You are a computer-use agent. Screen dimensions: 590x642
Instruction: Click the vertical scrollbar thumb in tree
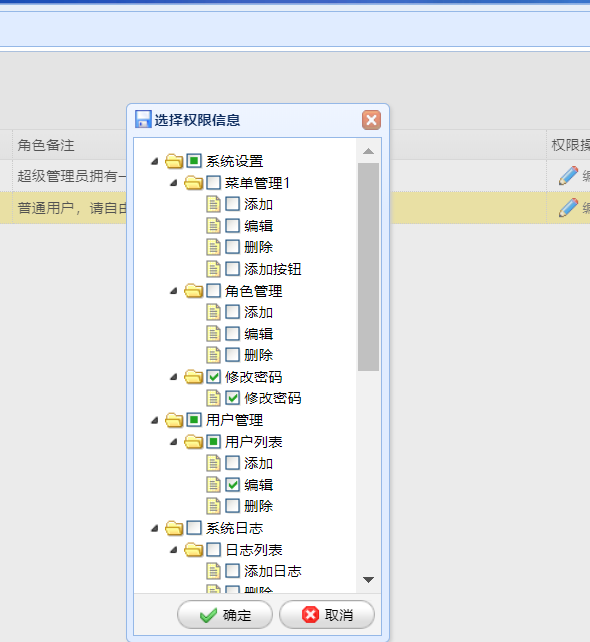[368, 267]
